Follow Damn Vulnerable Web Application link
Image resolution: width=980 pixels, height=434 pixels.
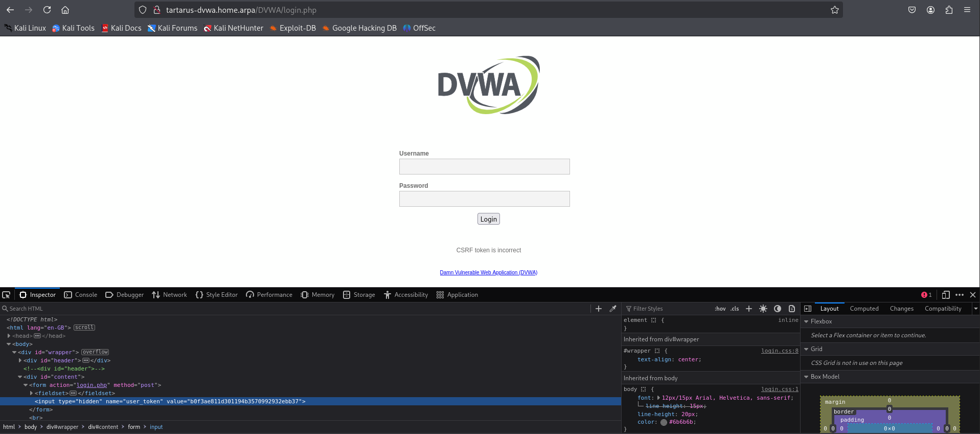click(x=489, y=272)
